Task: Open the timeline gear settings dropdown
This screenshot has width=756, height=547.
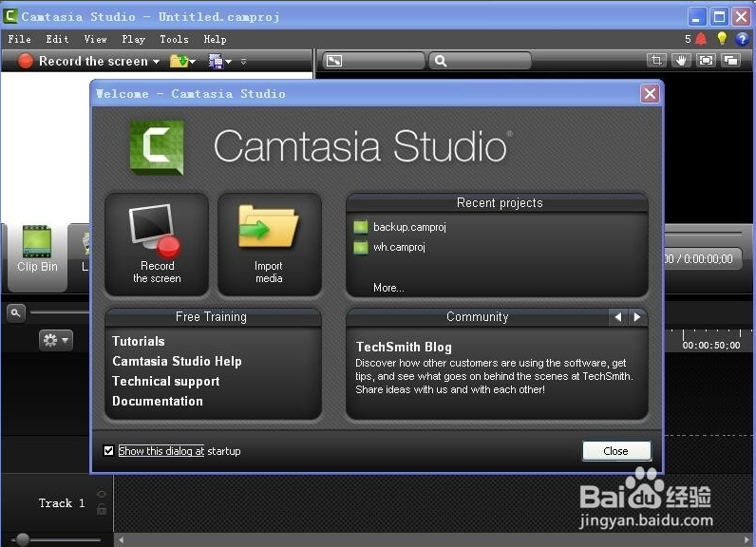Action: [56, 341]
